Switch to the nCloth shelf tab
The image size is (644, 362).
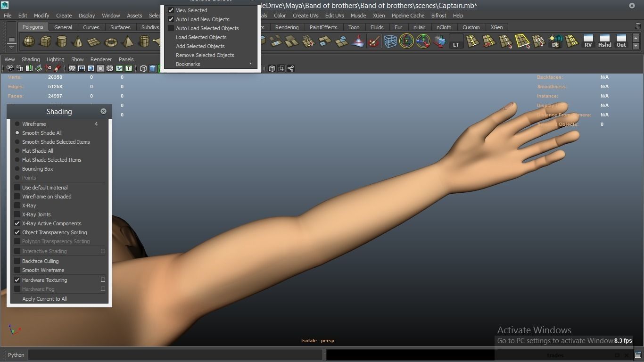point(444,27)
